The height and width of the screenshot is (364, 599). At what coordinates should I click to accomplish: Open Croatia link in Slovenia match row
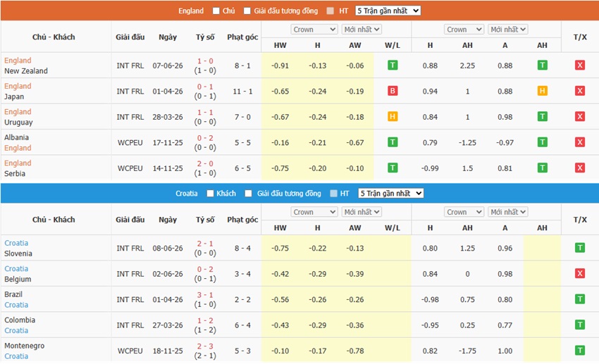(16, 243)
